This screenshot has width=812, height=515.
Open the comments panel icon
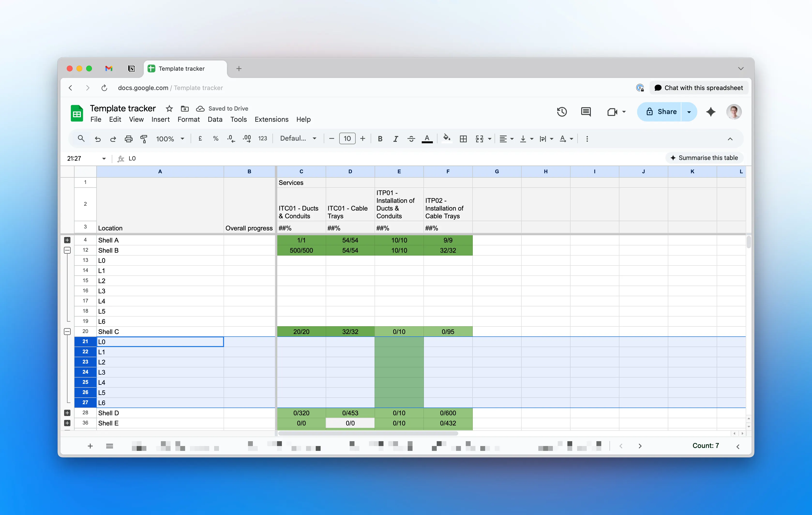click(586, 112)
